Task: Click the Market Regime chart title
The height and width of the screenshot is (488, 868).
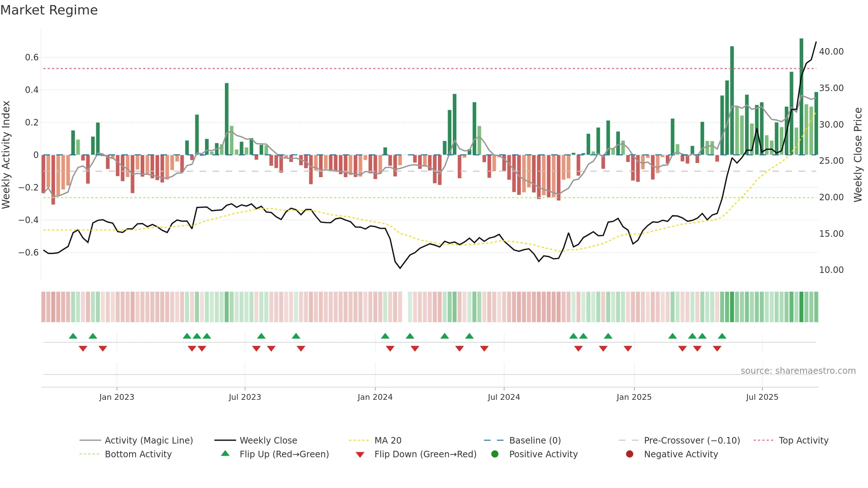Action: (49, 10)
